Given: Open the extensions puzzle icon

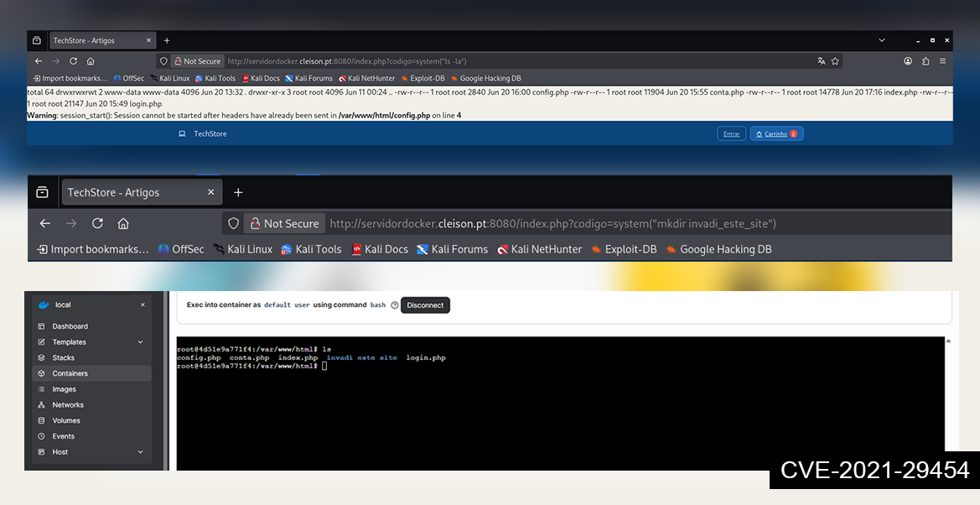Looking at the screenshot, I should 926,61.
